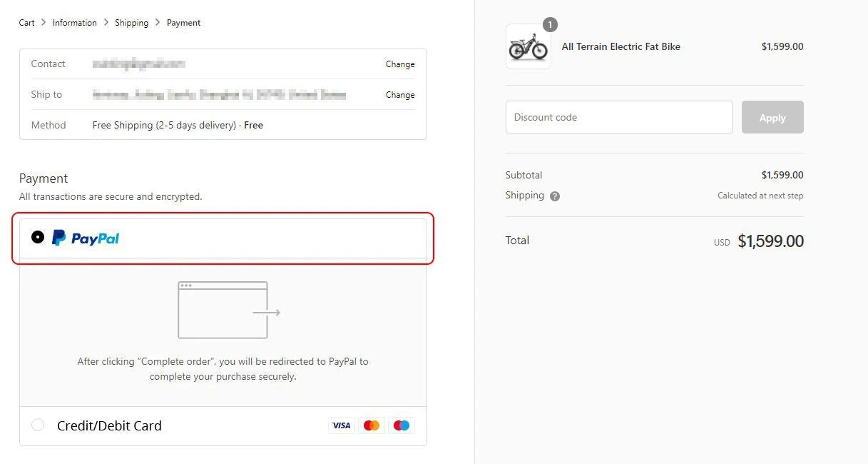Viewport: 868px width, 464px height.
Task: Click the Visa card icon
Action: 341,425
